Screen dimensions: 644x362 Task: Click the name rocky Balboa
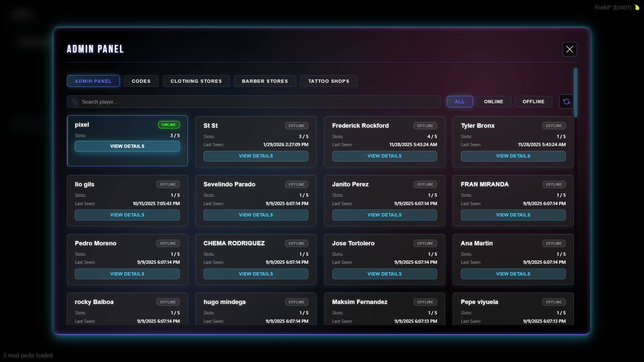[94, 302]
